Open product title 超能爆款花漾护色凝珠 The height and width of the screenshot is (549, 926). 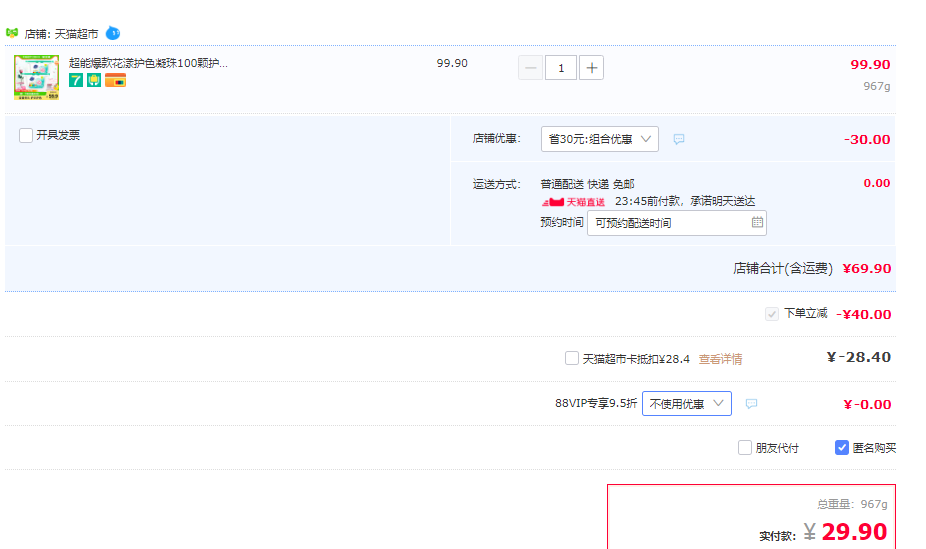click(x=148, y=63)
